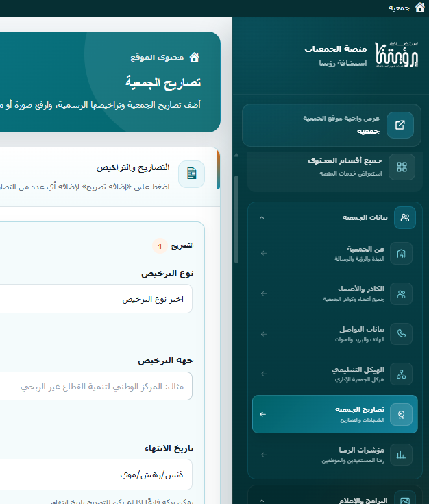This screenshot has height=504, width=429.
Task: Click the members icon for الكادر والأعضاء
Action: click(x=401, y=293)
